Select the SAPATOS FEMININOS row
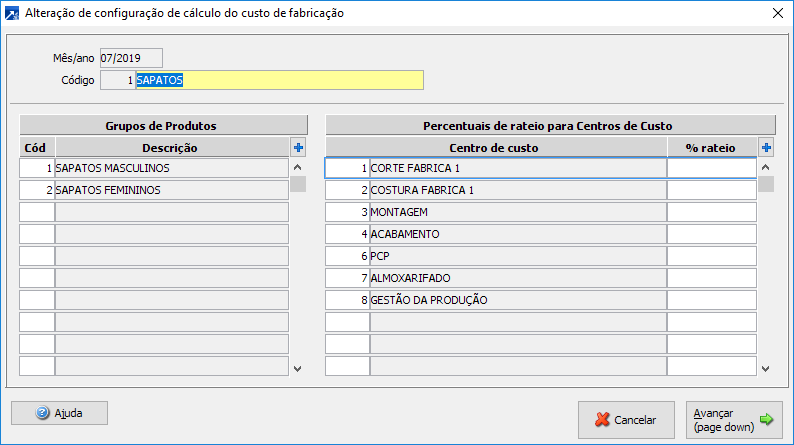The width and height of the screenshot is (794, 445). click(171, 190)
